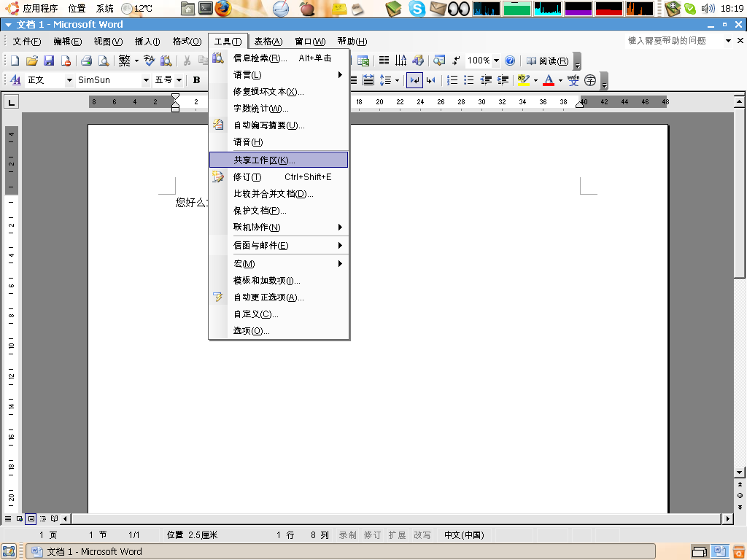Expand the 联机协作(N) submenu
Viewport: 747px width, 560px height.
point(279,227)
